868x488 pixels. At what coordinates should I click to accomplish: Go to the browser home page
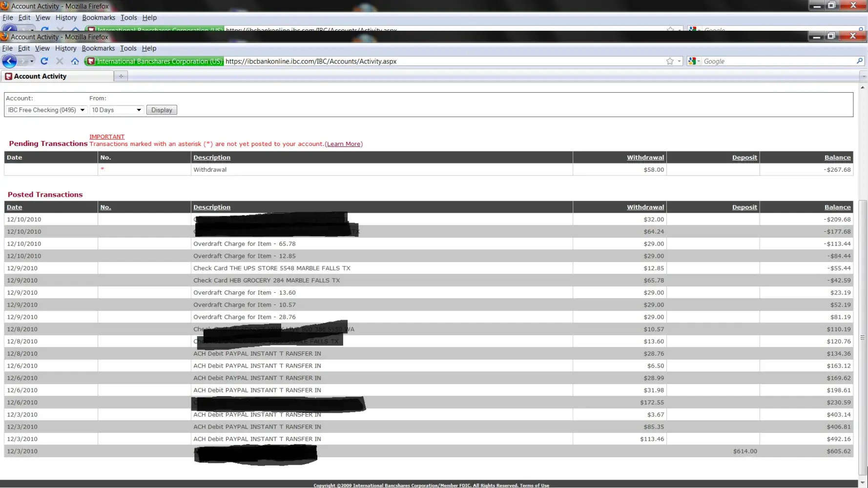coord(75,61)
